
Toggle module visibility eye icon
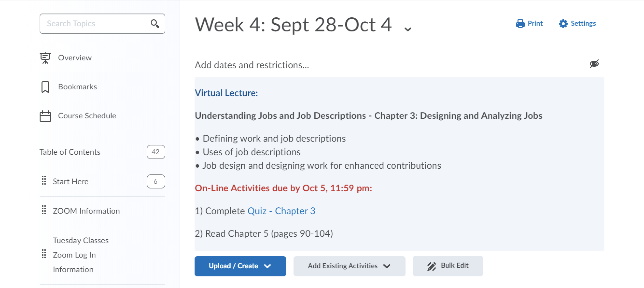594,64
